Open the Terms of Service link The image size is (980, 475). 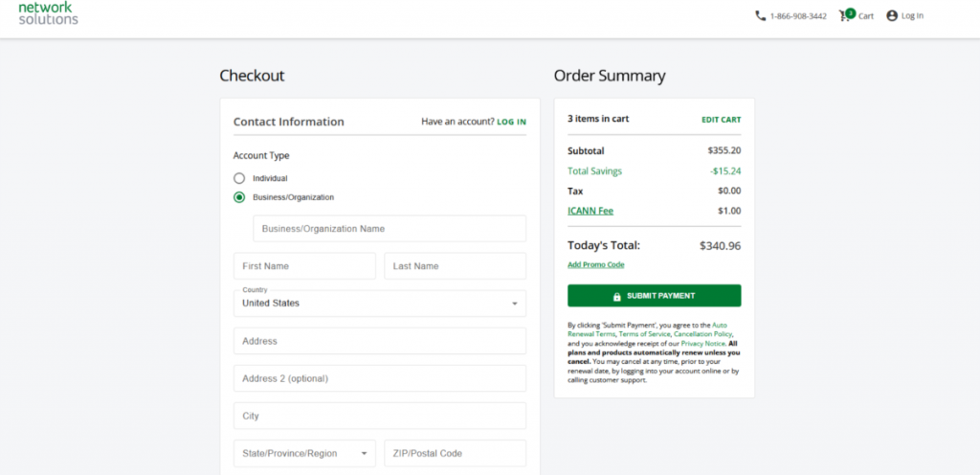[x=644, y=334]
